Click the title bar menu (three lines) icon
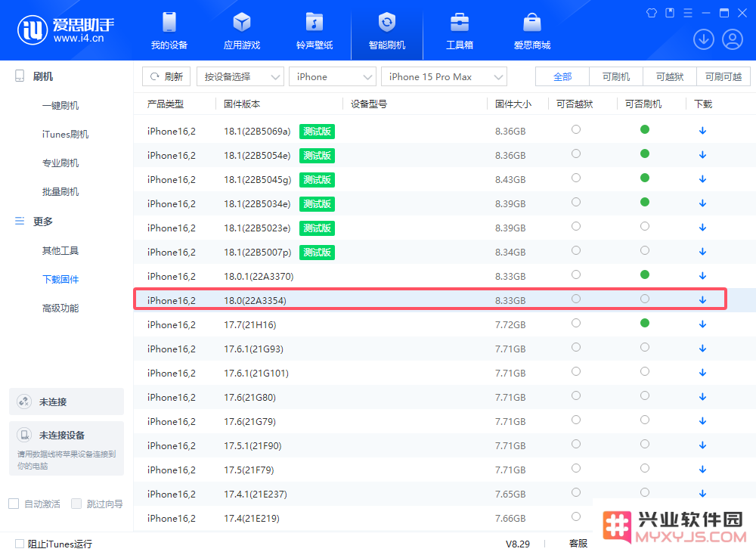The image size is (756, 555). tap(688, 13)
